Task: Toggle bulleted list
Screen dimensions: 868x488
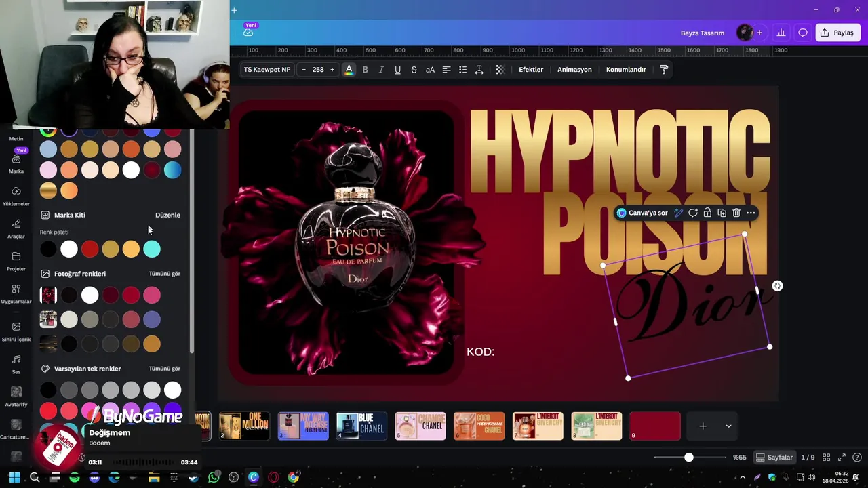Action: coord(462,70)
